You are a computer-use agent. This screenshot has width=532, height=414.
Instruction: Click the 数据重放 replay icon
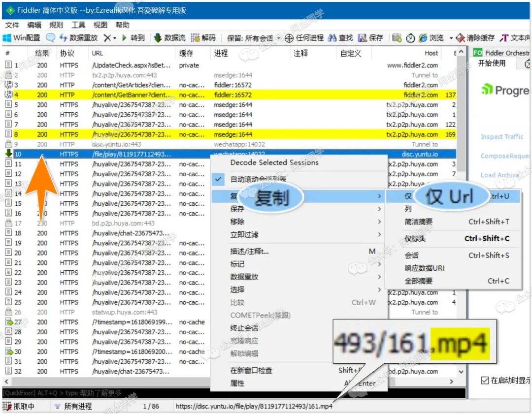point(63,37)
